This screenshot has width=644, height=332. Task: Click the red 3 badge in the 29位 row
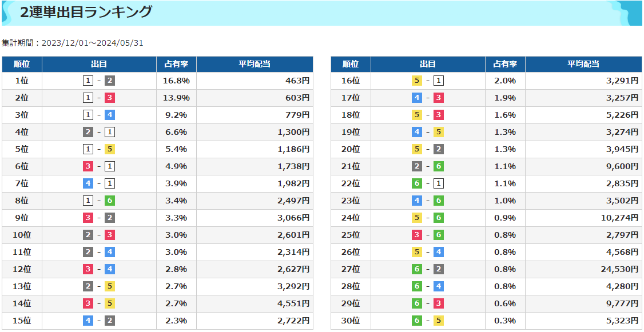[x=439, y=303]
